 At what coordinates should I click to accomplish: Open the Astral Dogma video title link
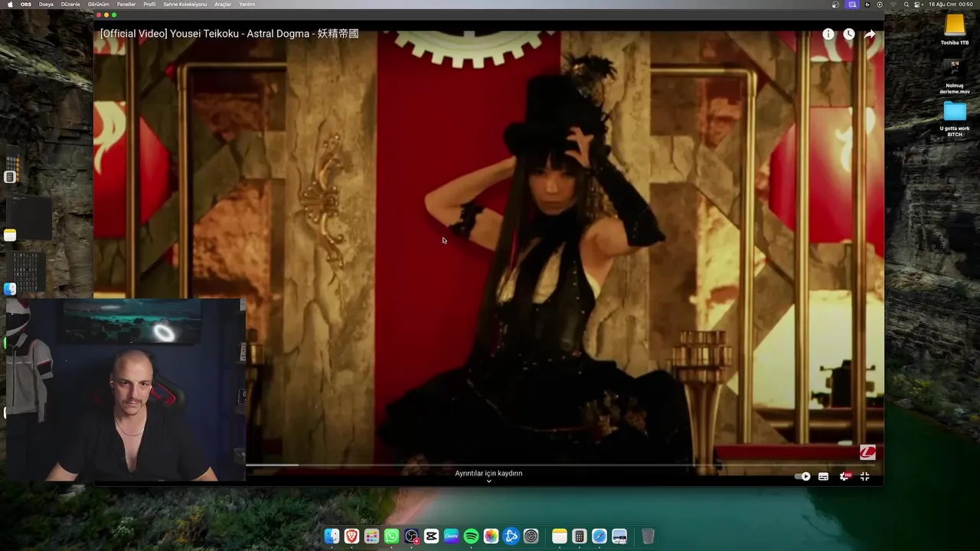229,34
